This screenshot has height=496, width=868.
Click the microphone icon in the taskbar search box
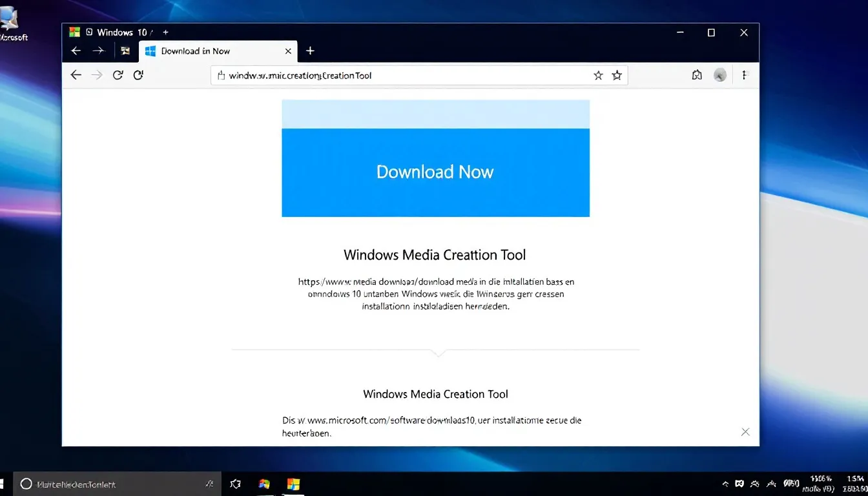pyautogui.click(x=209, y=484)
